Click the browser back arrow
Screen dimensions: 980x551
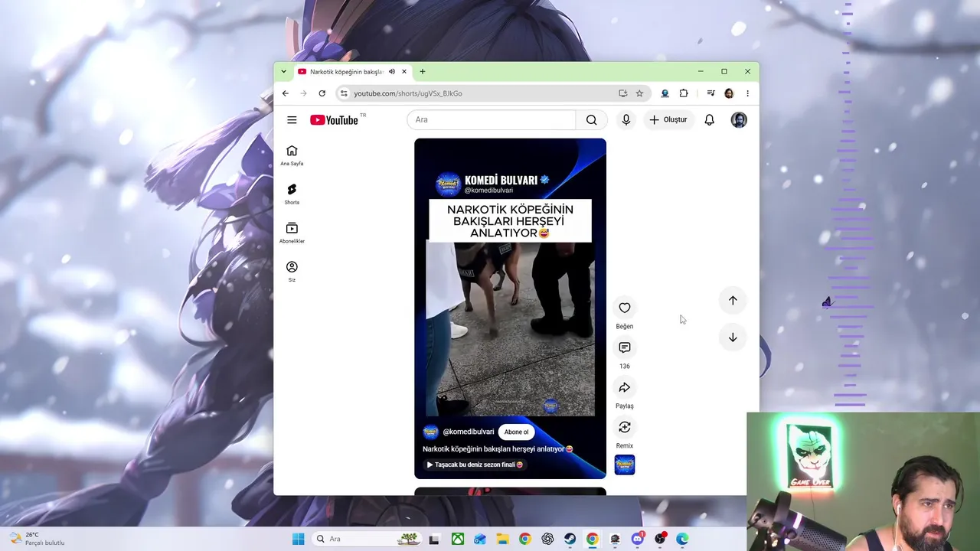pyautogui.click(x=286, y=93)
